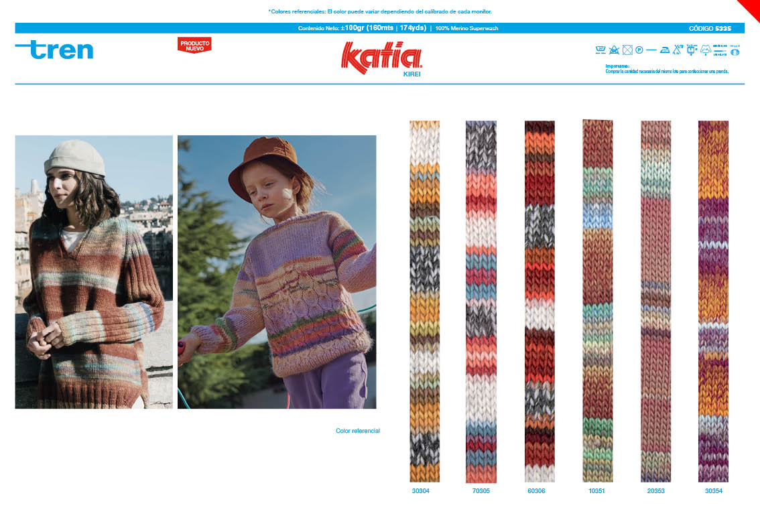Image resolution: width=760 pixels, height=532 pixels.
Task: Pick the 10351 yarn color strip
Action: click(x=597, y=301)
